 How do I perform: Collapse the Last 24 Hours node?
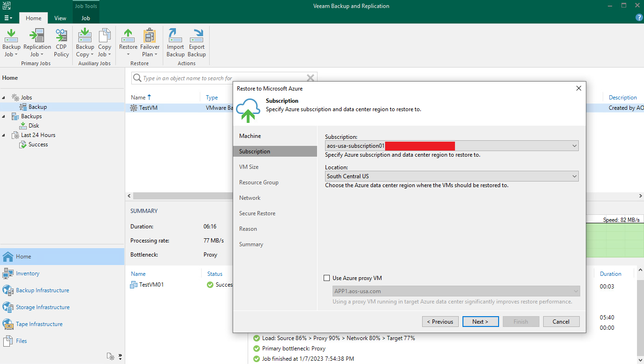click(x=4, y=135)
